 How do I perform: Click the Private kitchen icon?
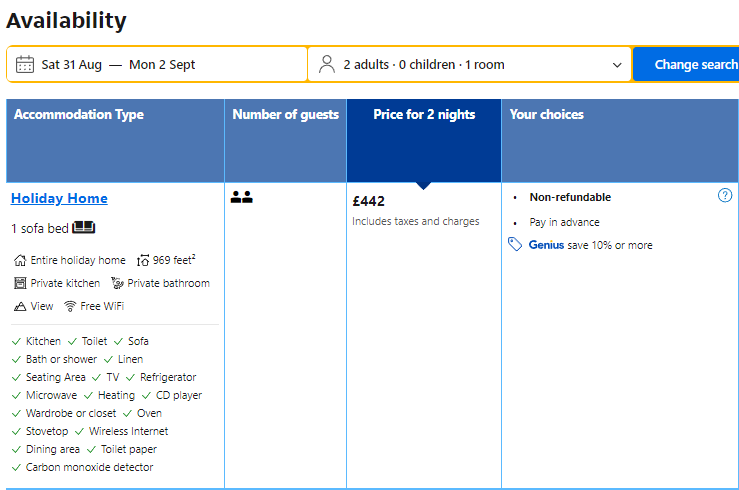(x=20, y=283)
